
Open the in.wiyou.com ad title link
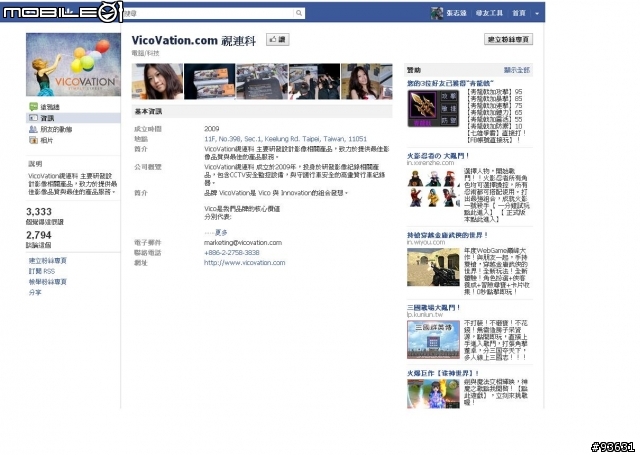pyautogui.click(x=447, y=235)
